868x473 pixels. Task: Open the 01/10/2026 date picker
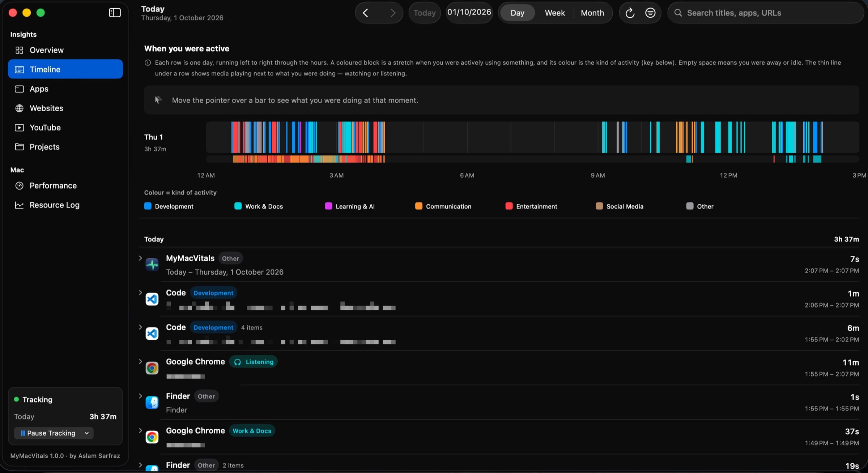pyautogui.click(x=469, y=12)
